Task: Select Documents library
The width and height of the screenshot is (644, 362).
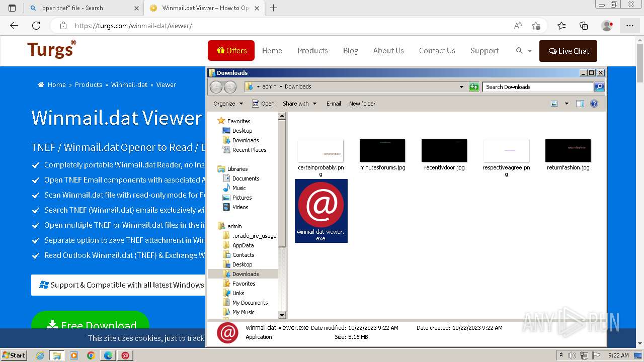Action: (246, 178)
